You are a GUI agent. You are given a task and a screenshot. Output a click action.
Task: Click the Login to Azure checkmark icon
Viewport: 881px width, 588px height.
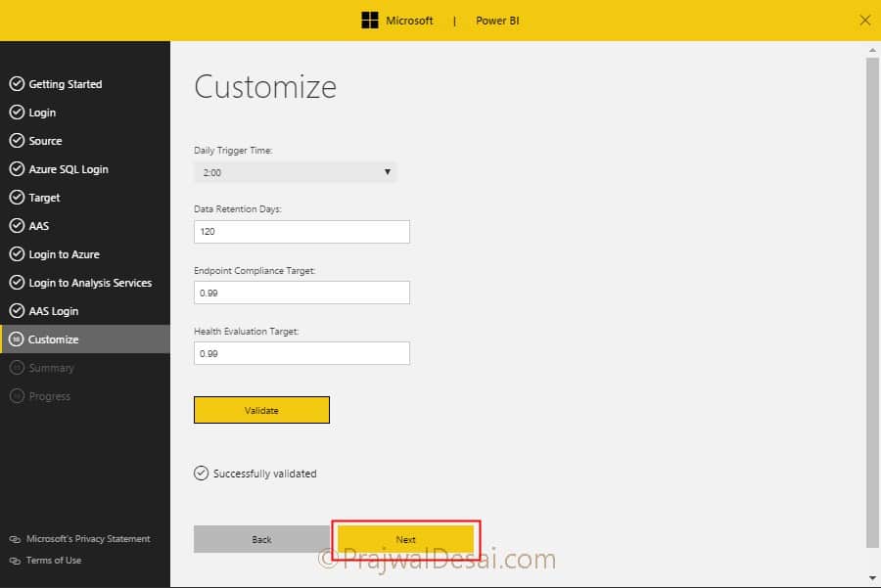[x=17, y=253]
